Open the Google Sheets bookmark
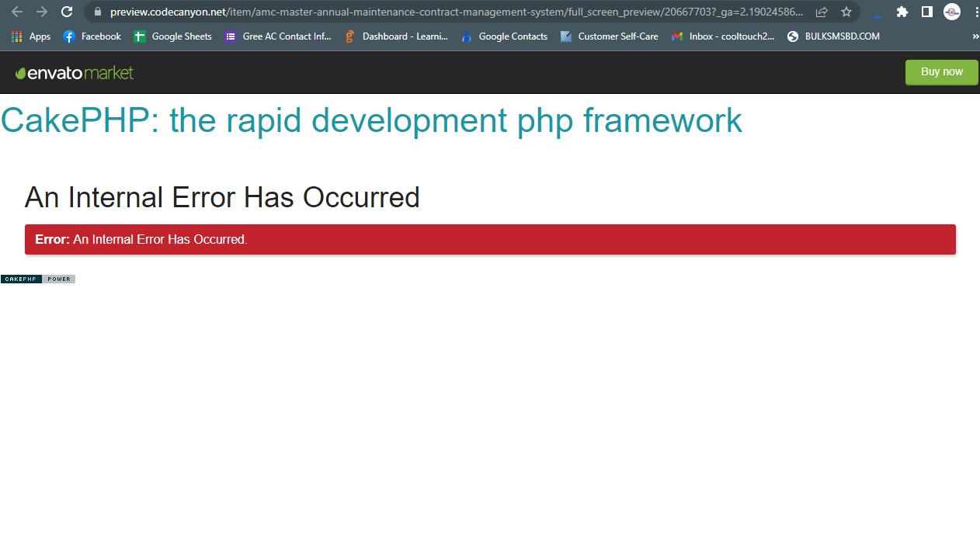980x555 pixels. tap(172, 36)
